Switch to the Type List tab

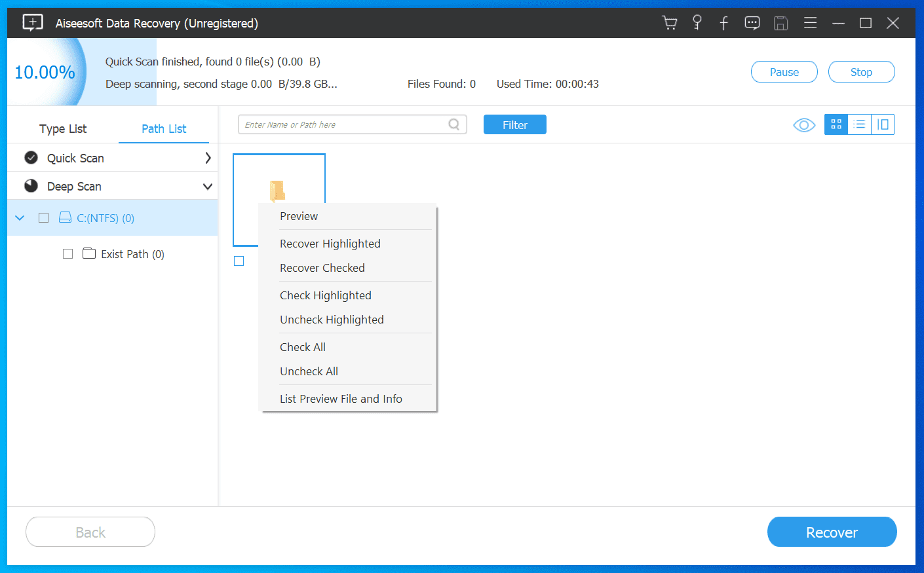[63, 128]
